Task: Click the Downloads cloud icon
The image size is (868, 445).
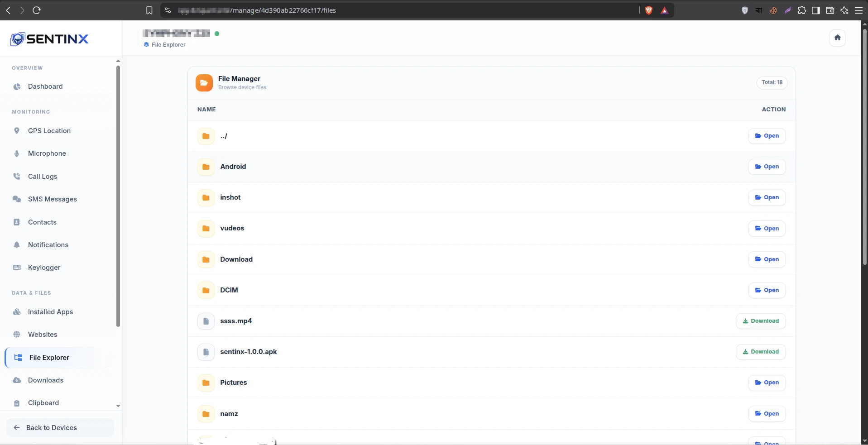Action: pyautogui.click(x=17, y=380)
